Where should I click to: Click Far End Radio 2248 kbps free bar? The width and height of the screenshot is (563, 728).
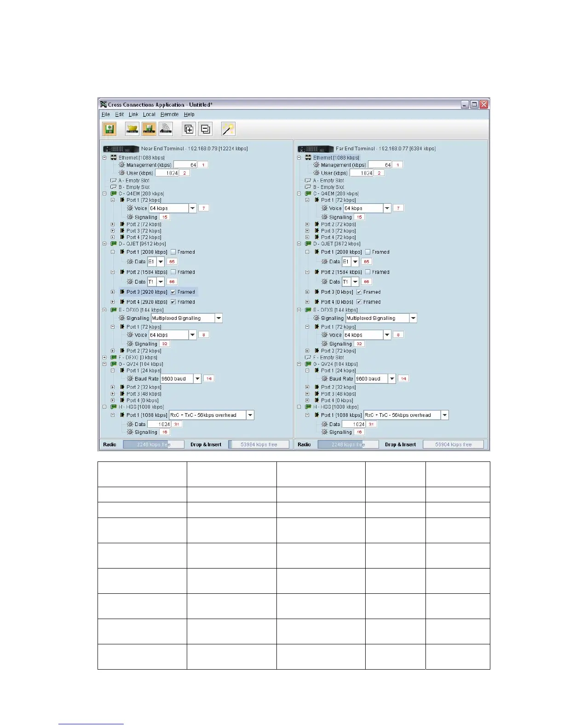pos(348,444)
